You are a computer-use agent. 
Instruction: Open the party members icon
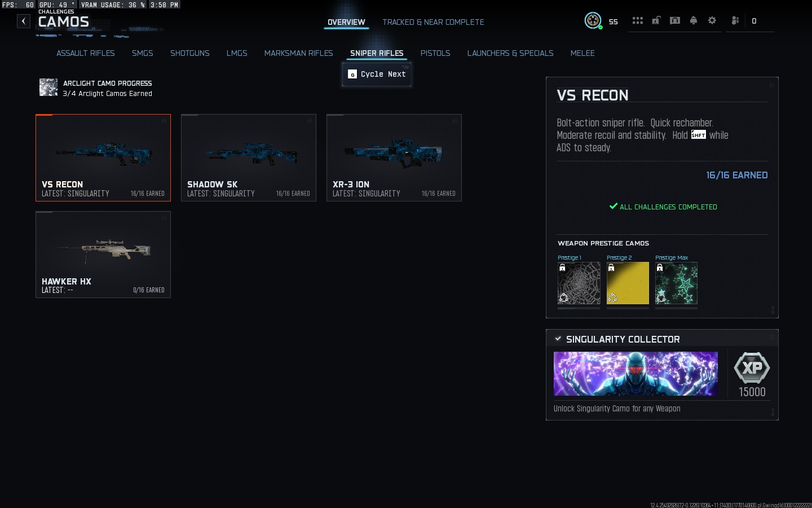click(735, 21)
